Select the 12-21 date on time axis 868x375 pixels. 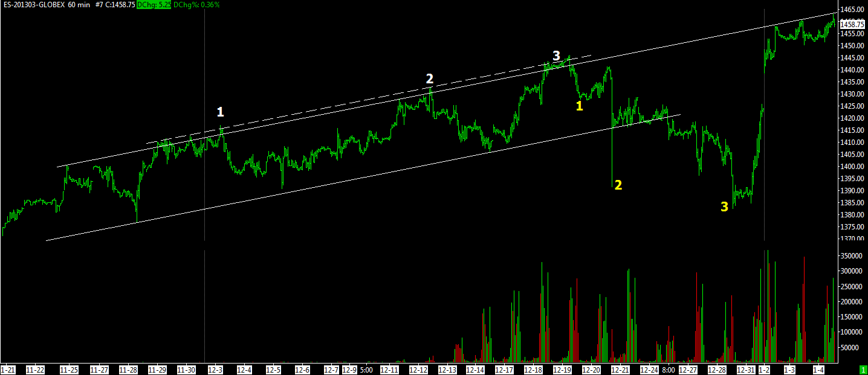point(619,369)
